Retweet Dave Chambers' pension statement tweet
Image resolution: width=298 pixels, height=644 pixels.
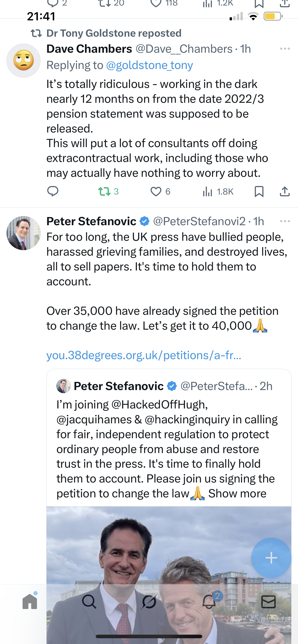[x=104, y=191]
